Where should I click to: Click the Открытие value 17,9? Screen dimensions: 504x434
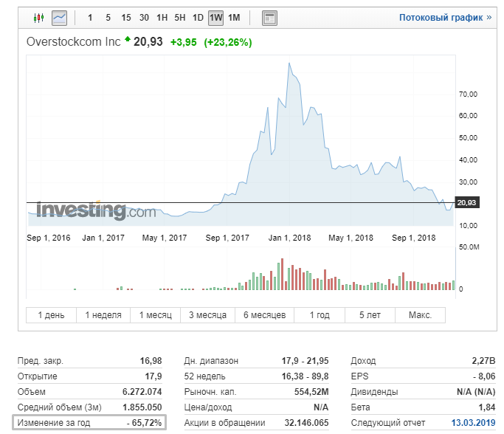[x=153, y=376]
